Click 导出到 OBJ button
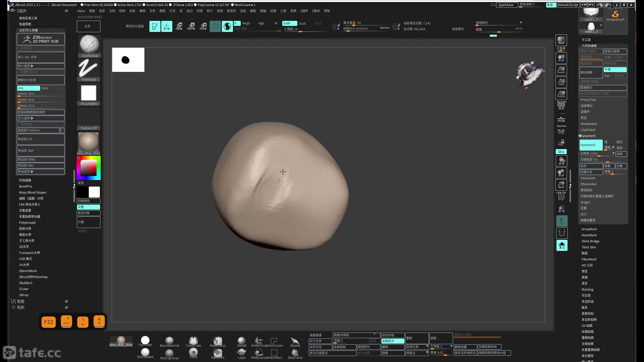 41,165
